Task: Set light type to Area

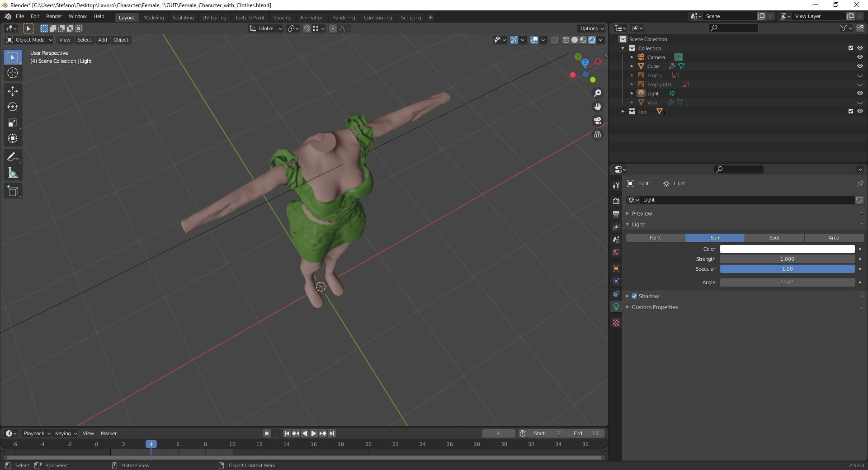Action: pyautogui.click(x=833, y=238)
